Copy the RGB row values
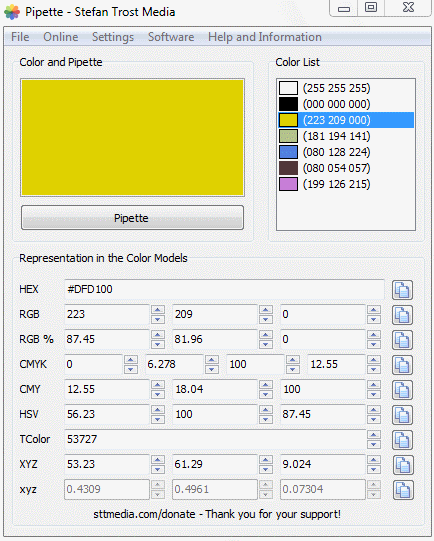Screen dimensions: 434x541 click(402, 315)
